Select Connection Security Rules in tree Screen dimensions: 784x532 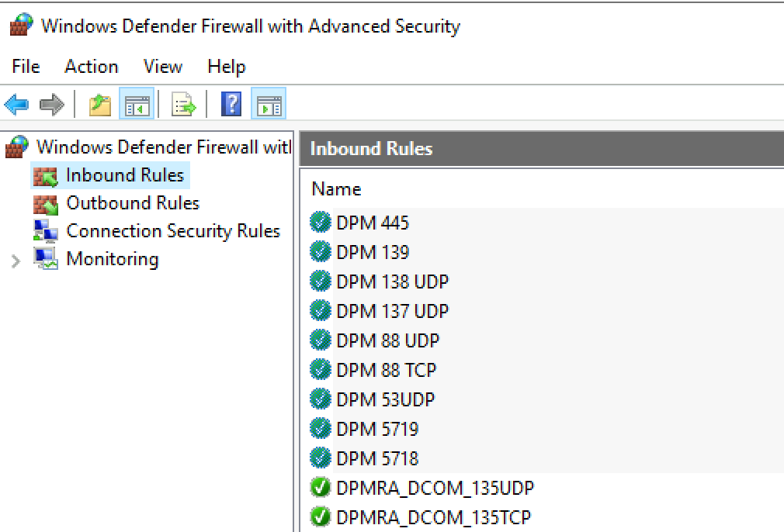173,231
